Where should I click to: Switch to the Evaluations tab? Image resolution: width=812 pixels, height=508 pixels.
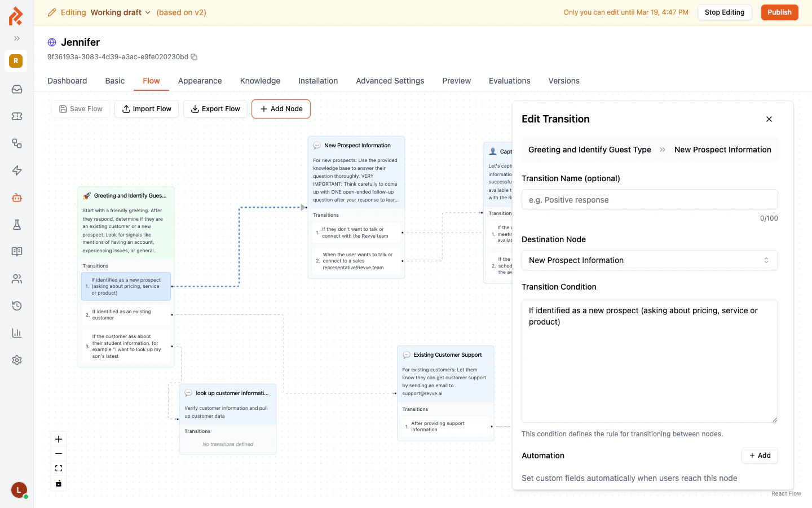pyautogui.click(x=509, y=81)
